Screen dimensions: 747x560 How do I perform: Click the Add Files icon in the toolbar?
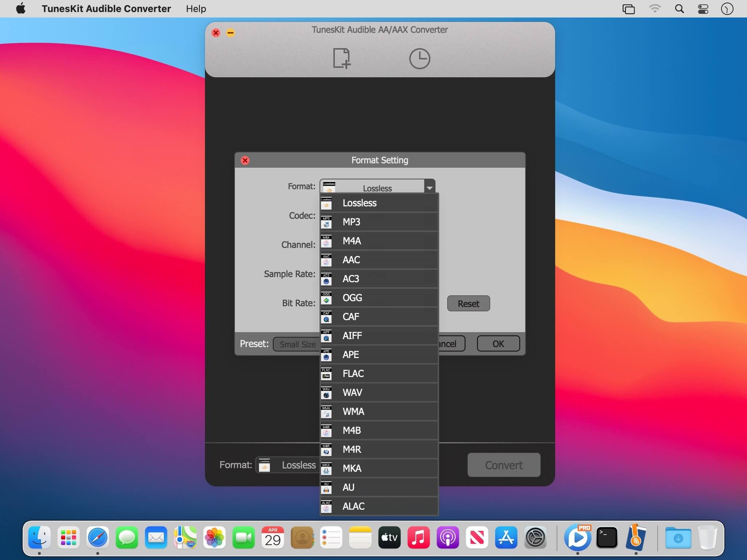click(342, 58)
